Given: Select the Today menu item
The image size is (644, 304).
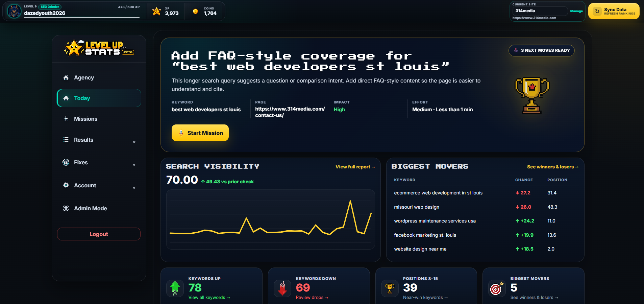Looking at the screenshot, I should tap(99, 98).
